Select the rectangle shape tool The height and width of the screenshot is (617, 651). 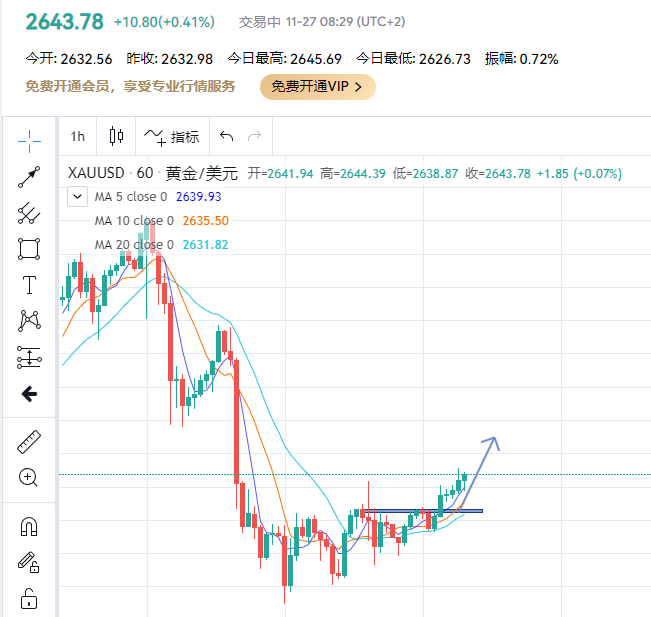(29, 248)
